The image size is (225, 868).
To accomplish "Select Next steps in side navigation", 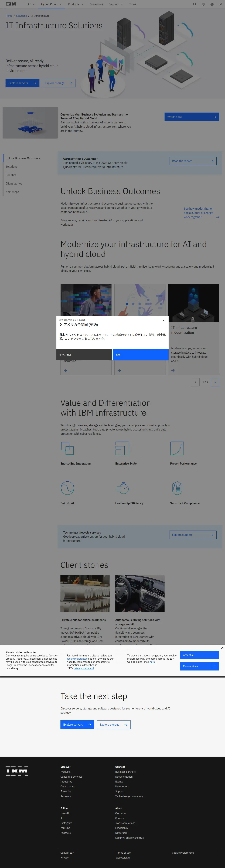I will pos(12,192).
